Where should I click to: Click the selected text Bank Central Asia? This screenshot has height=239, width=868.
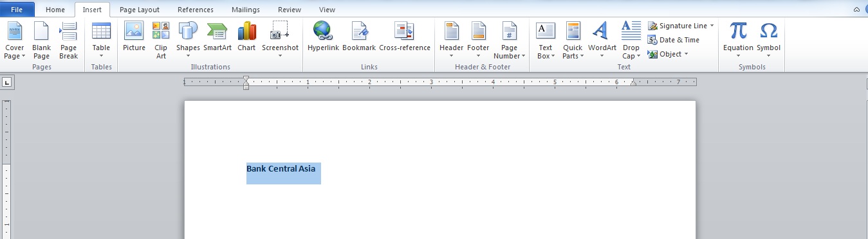click(281, 169)
